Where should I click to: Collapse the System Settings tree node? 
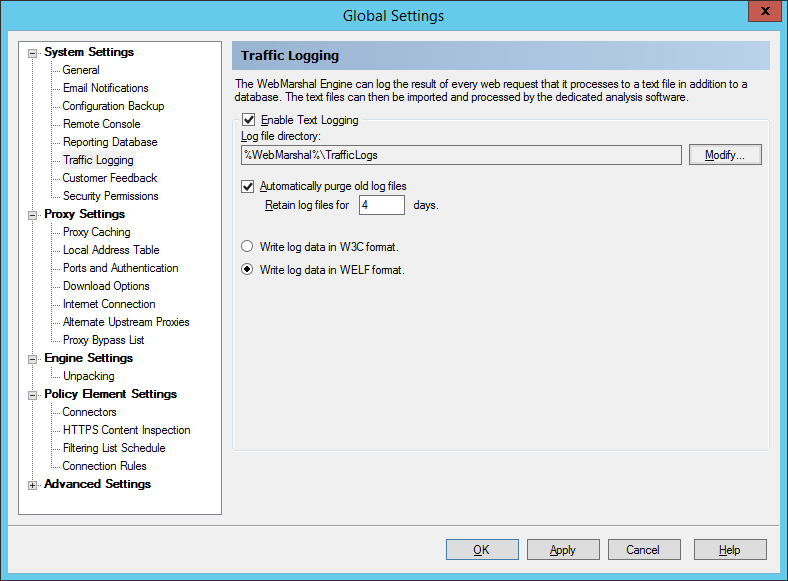point(33,53)
